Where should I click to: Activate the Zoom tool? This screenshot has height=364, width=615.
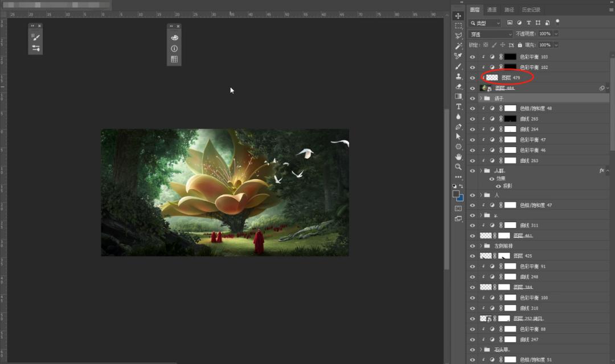[x=458, y=167]
